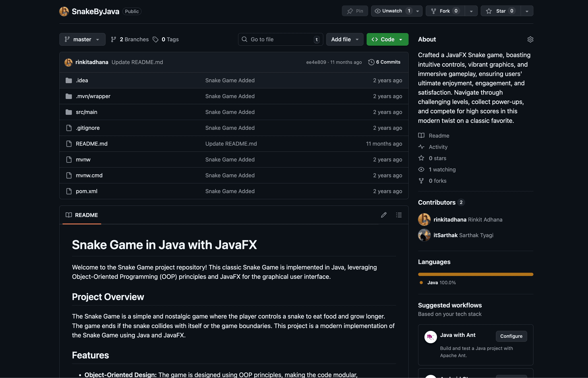This screenshot has height=378, width=588.
Task: Open the Star lists dropdown arrow
Action: coord(527,11)
